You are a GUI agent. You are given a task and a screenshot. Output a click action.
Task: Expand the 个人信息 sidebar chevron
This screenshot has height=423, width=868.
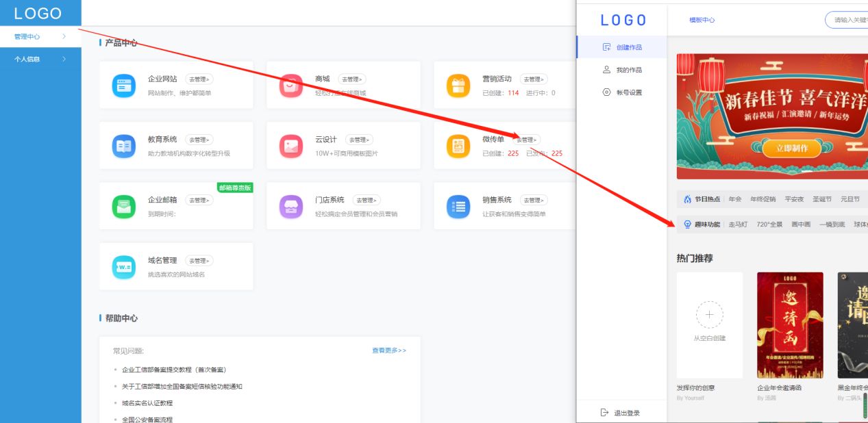64,59
